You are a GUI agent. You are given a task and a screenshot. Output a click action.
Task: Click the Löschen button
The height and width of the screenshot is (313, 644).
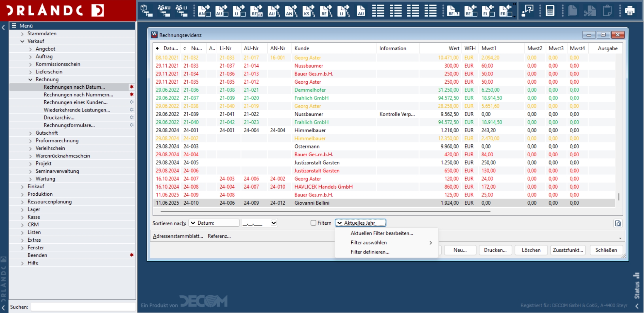(531, 250)
